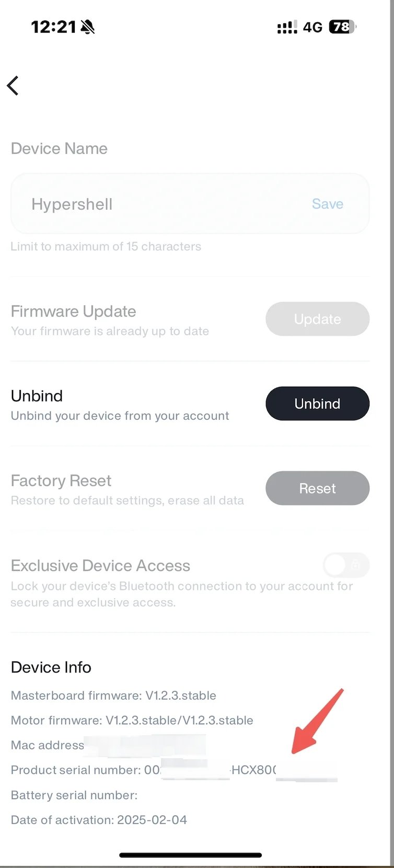Viewport: 394px width, 868px height.
Task: Tap the Product serial number line
Action: tap(174, 770)
